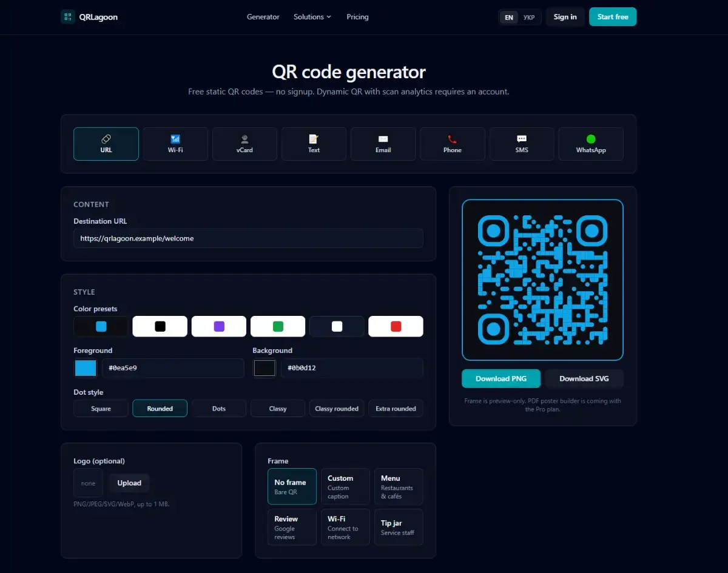Apply the white-on-navy color preset
The height and width of the screenshot is (573, 728).
coord(337,326)
